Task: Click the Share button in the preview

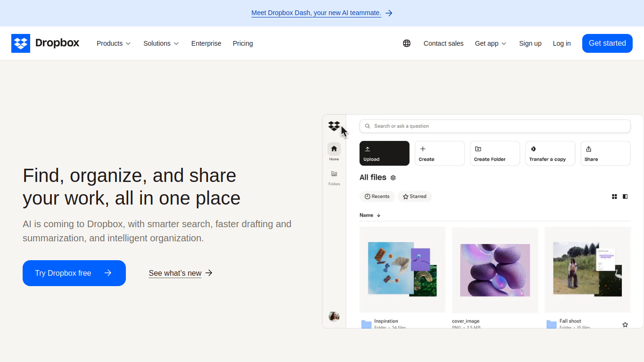Action: tap(605, 153)
